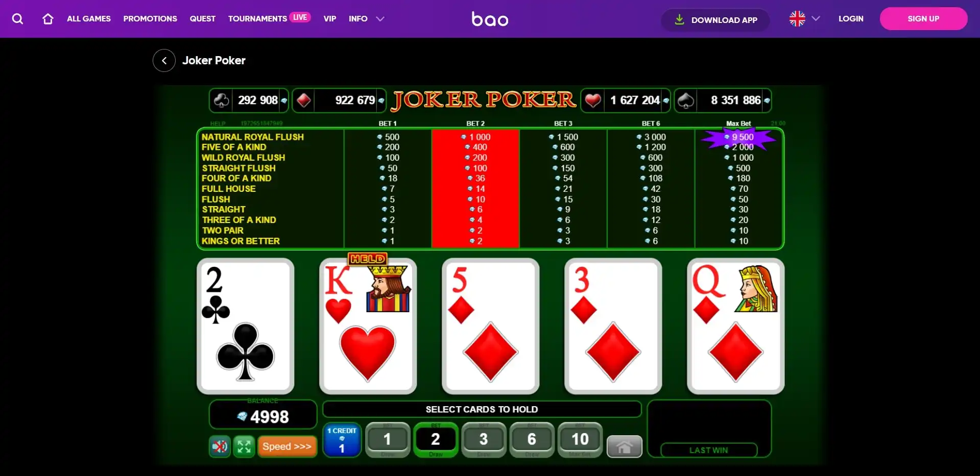Change the 1 credit value selector

(342, 440)
